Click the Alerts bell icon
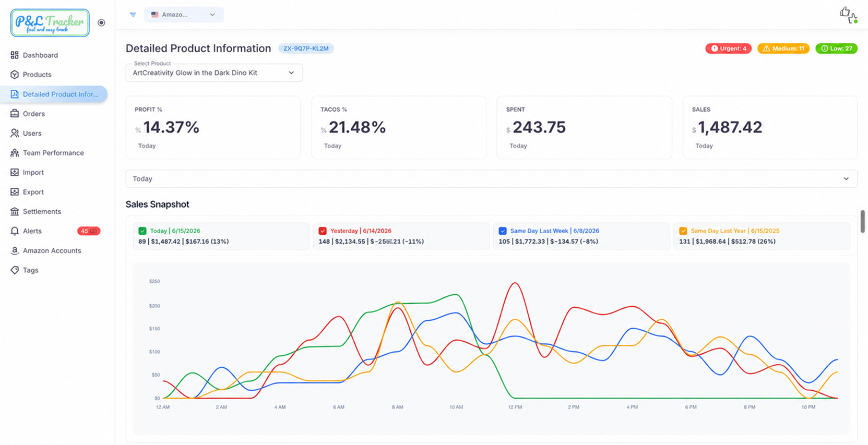 click(x=15, y=231)
